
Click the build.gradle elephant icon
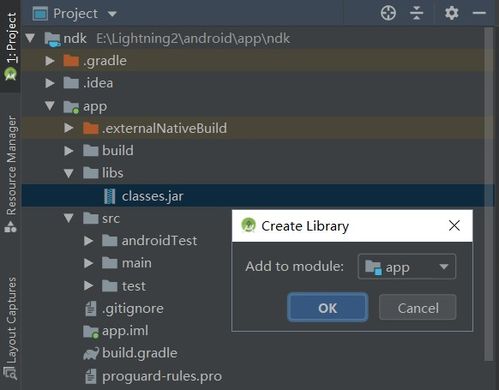click(91, 353)
